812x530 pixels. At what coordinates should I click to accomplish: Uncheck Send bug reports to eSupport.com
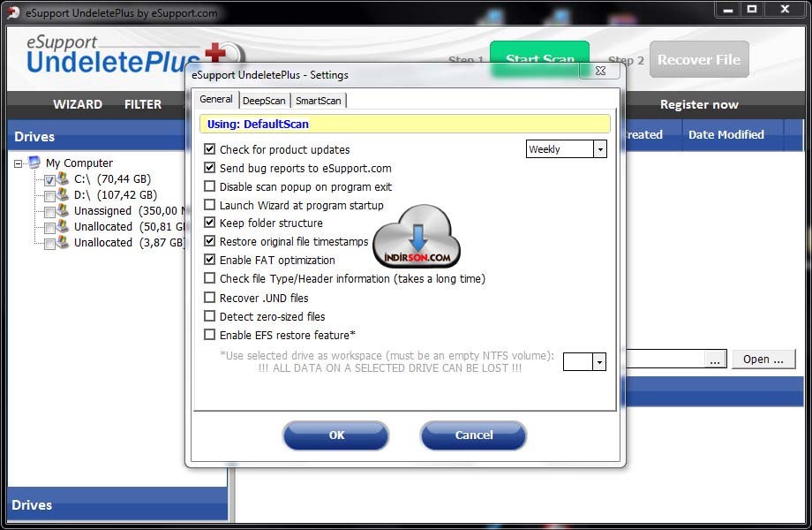coord(209,168)
